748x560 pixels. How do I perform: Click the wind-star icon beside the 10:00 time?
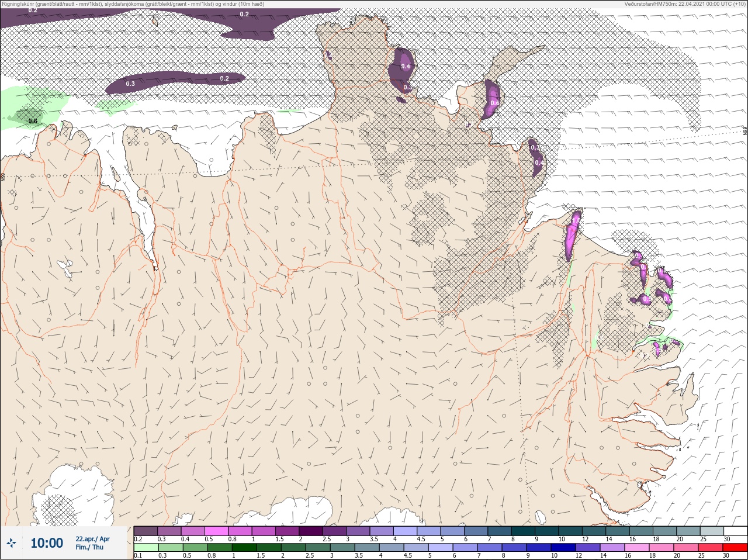[11, 543]
